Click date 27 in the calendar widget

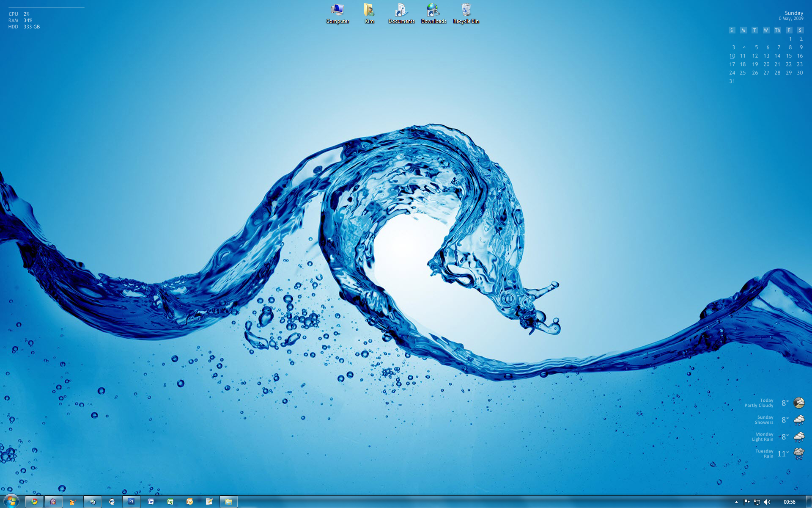pyautogui.click(x=766, y=73)
